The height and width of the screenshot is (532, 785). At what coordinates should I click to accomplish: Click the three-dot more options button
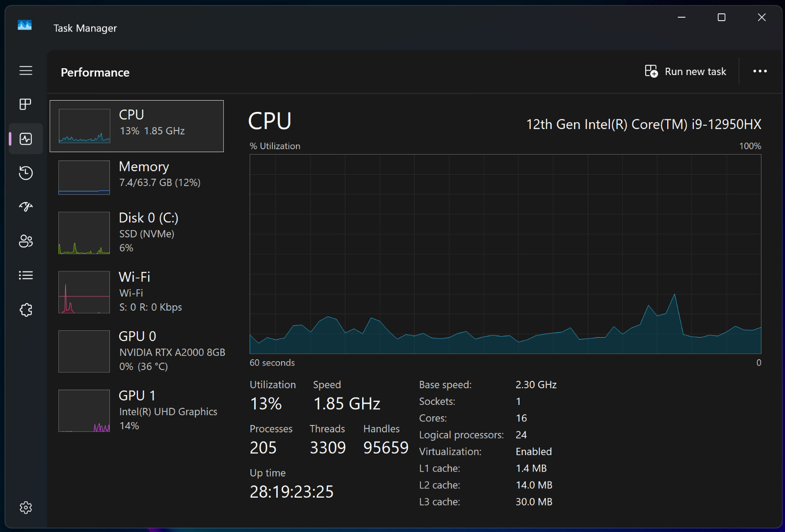tap(760, 71)
